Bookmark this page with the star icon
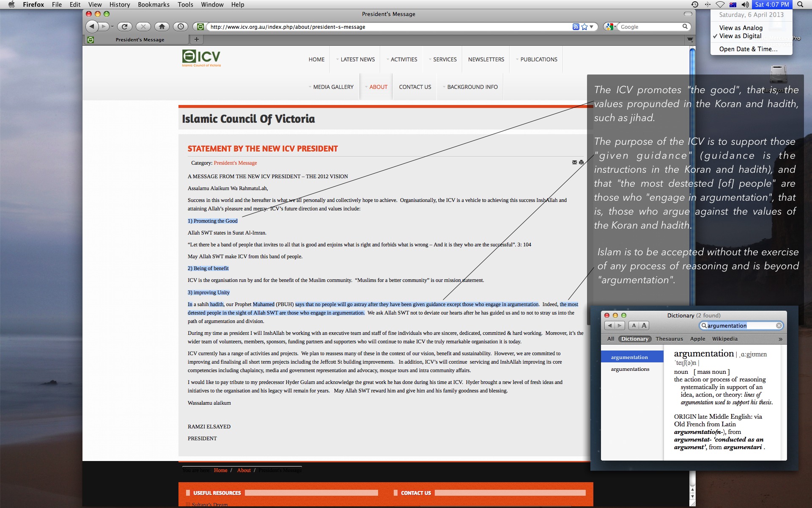The width and height of the screenshot is (812, 508). [x=584, y=27]
